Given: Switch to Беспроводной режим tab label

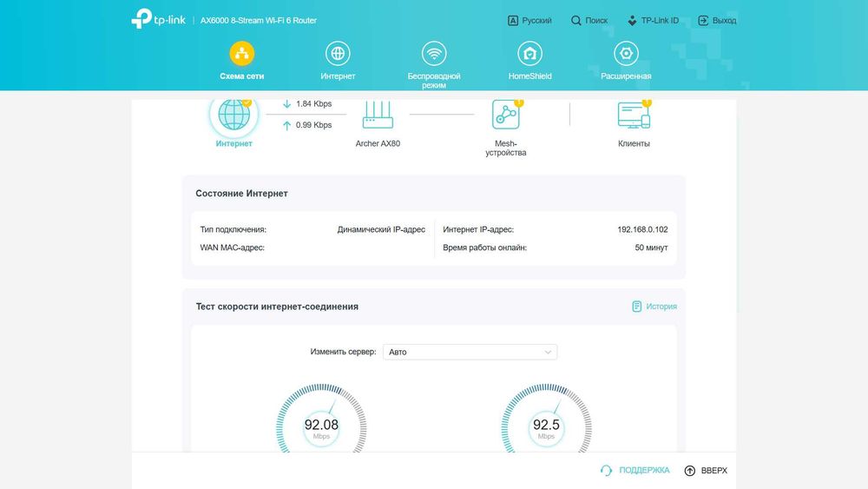Looking at the screenshot, I should pos(434,80).
